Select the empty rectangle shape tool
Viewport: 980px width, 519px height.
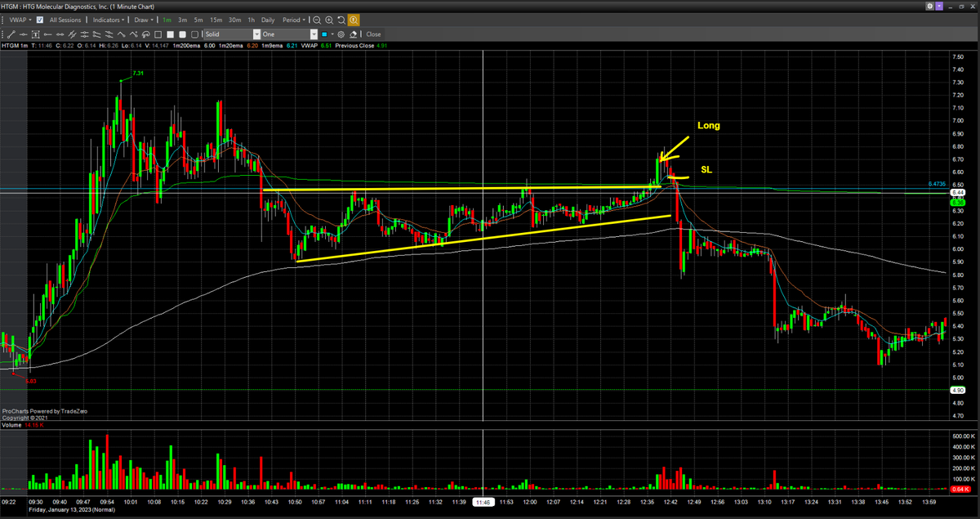pos(158,34)
